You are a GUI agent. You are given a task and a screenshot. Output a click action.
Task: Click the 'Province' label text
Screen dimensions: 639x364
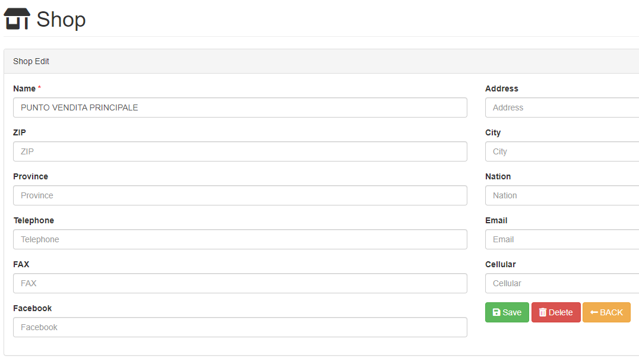tap(30, 176)
